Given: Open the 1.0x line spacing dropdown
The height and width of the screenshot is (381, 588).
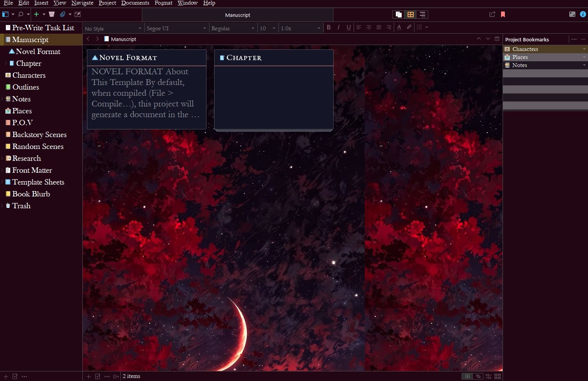Looking at the screenshot, I should pos(300,28).
